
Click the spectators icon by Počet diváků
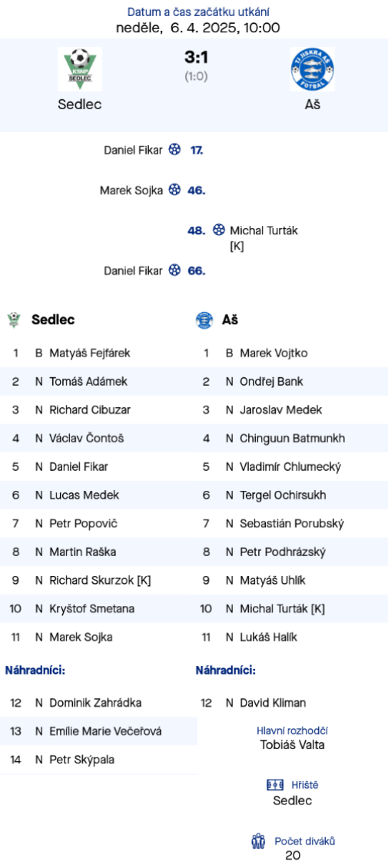(258, 841)
